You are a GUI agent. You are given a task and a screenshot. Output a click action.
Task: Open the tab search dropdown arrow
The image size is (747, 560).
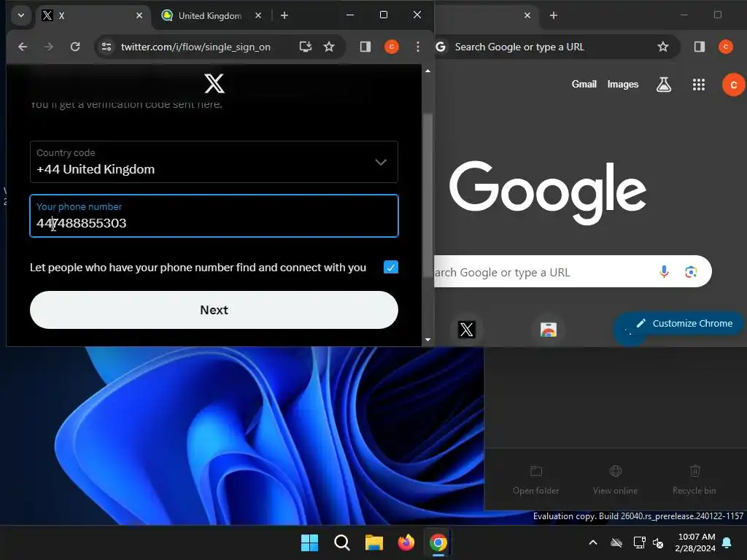click(x=21, y=15)
